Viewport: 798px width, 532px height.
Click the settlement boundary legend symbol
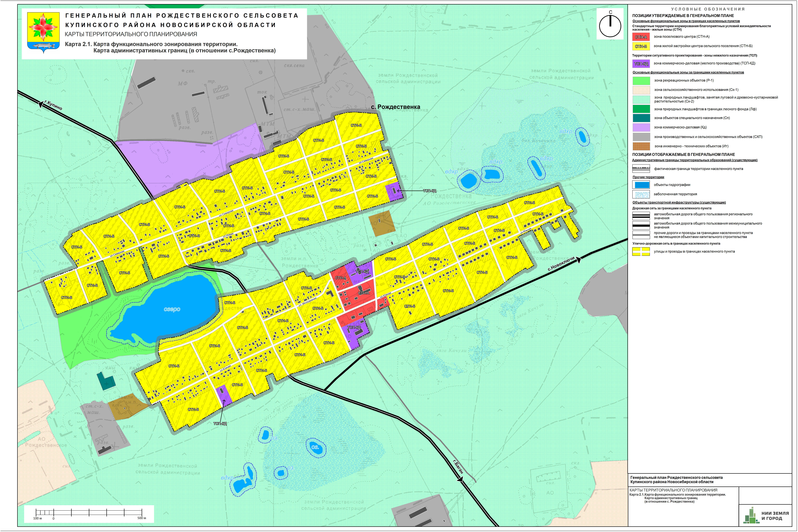[x=641, y=169]
